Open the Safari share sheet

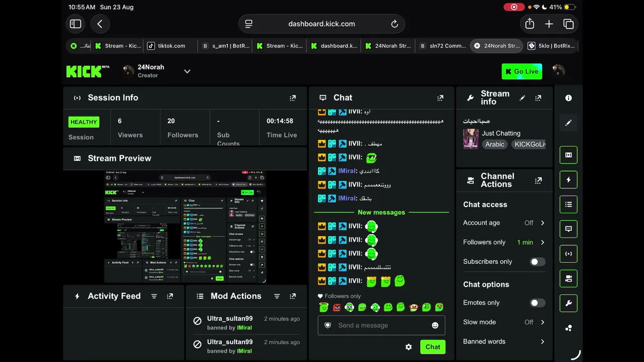529,24
